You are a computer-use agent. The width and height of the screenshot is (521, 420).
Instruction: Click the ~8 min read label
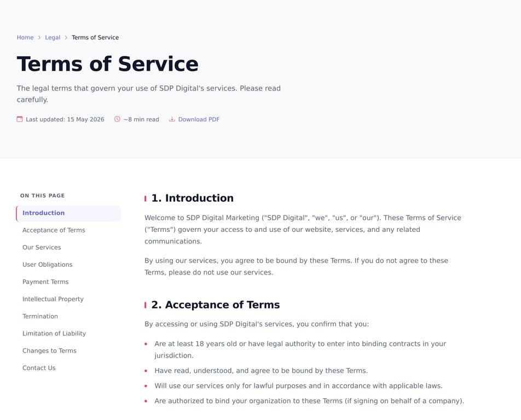coord(141,119)
